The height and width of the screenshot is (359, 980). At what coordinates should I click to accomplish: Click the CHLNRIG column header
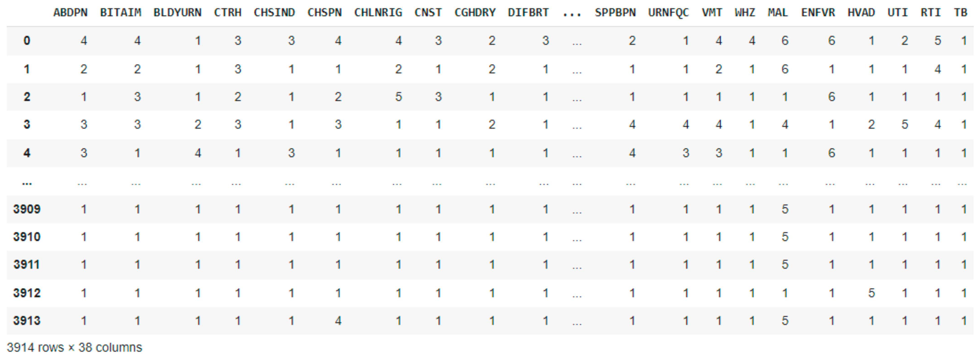[x=378, y=13]
